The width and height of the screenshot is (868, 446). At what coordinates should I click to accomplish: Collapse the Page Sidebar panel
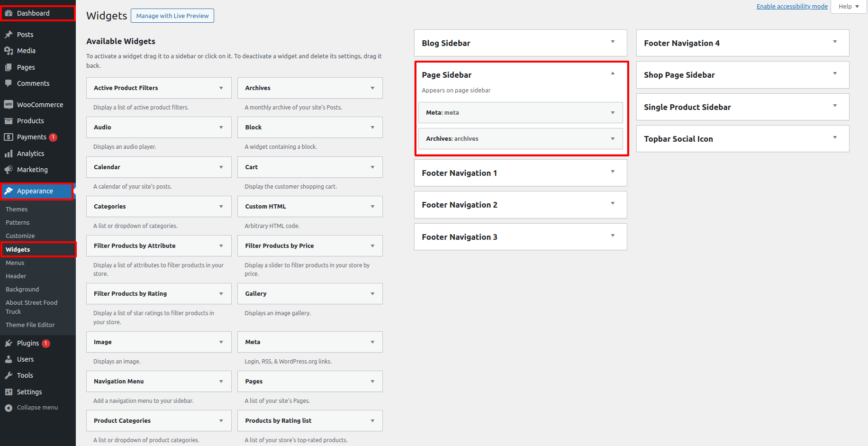coord(613,74)
